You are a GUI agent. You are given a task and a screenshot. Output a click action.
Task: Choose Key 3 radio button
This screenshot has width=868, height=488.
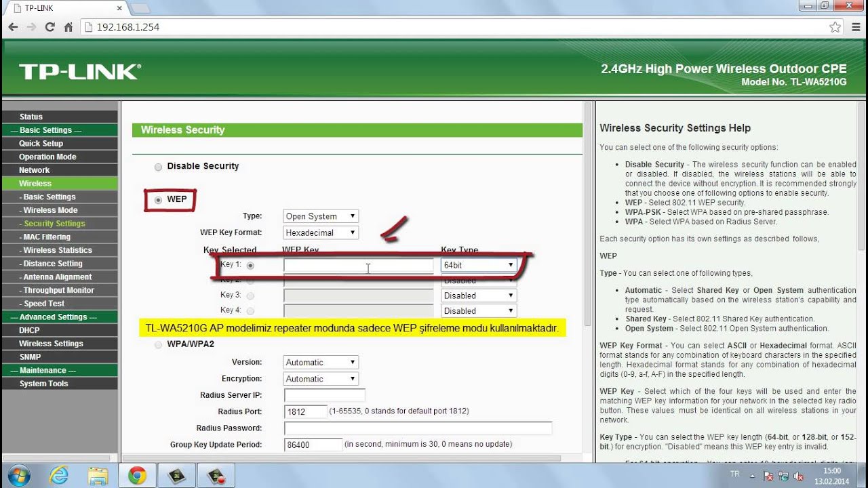[251, 296]
